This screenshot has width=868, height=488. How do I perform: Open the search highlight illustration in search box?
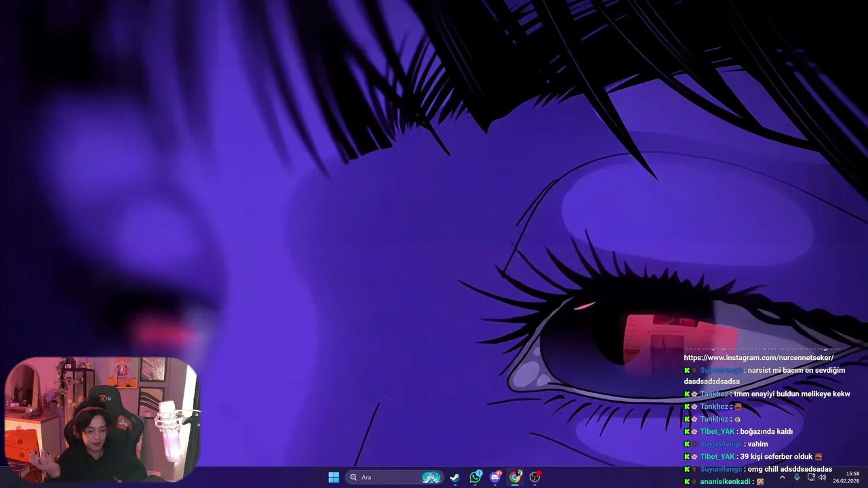(x=431, y=477)
